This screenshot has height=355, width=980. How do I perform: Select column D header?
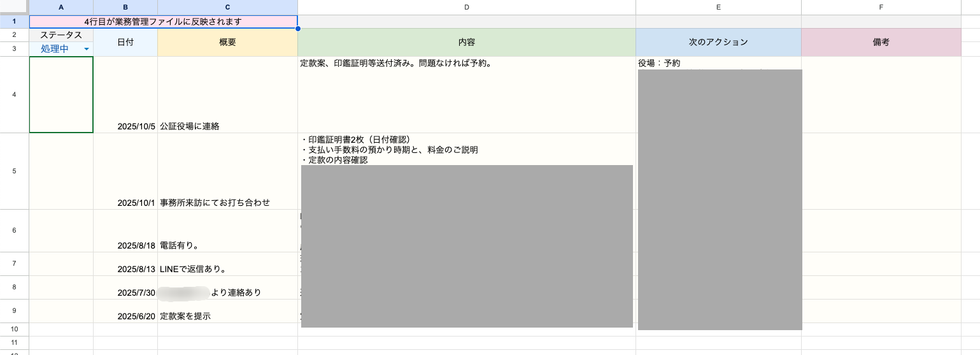pos(466,7)
